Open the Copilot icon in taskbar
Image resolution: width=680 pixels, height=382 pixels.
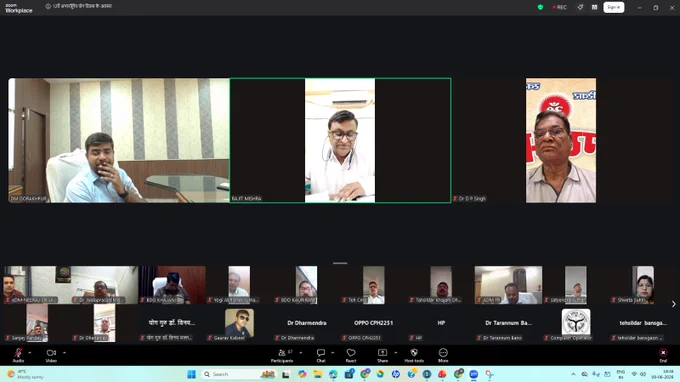click(x=302, y=374)
